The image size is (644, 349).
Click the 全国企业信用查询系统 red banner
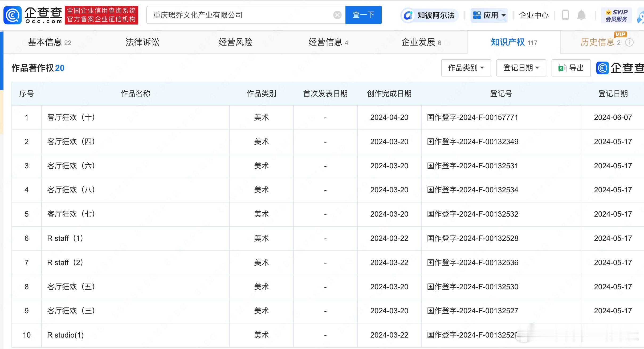pos(101,15)
